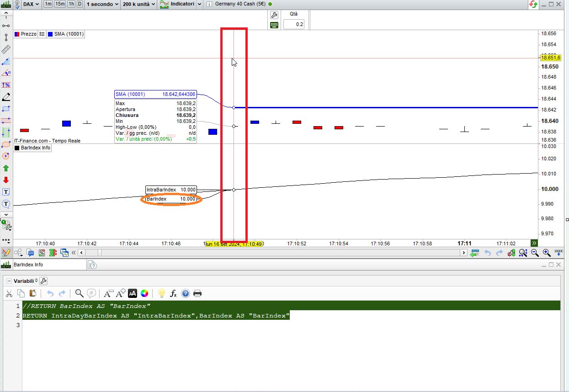Select the 15m timeframe button
Viewport: 569px width, 392px height.
pos(60,4)
